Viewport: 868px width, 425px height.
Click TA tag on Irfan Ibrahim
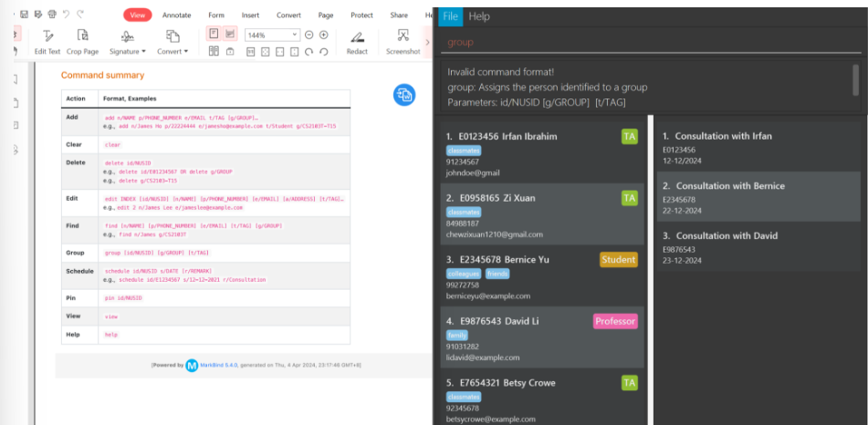[x=630, y=136]
